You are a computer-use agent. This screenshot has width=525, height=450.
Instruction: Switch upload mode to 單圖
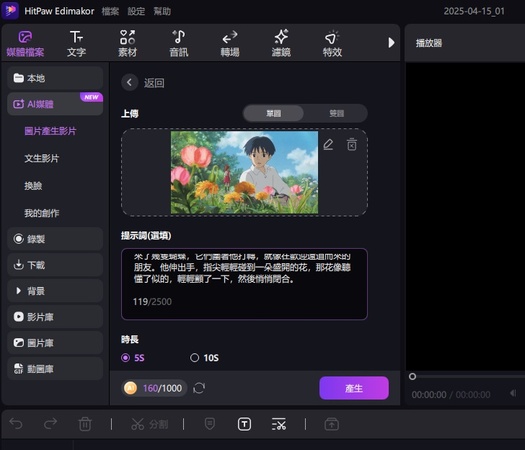(x=274, y=114)
